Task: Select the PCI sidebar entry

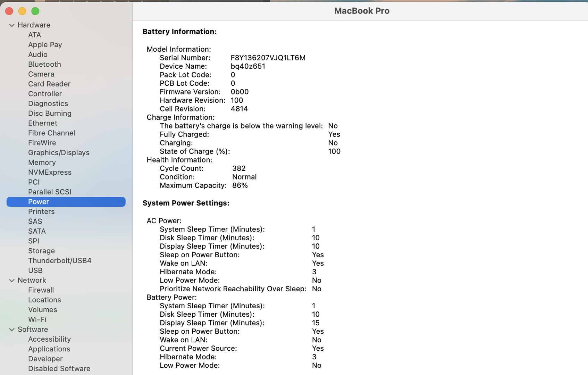Action: click(34, 182)
